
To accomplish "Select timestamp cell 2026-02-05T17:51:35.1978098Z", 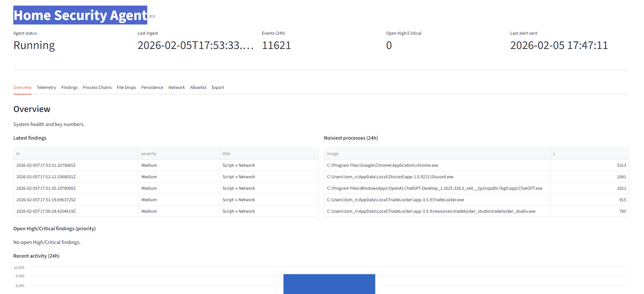I will pyautogui.click(x=76, y=188).
